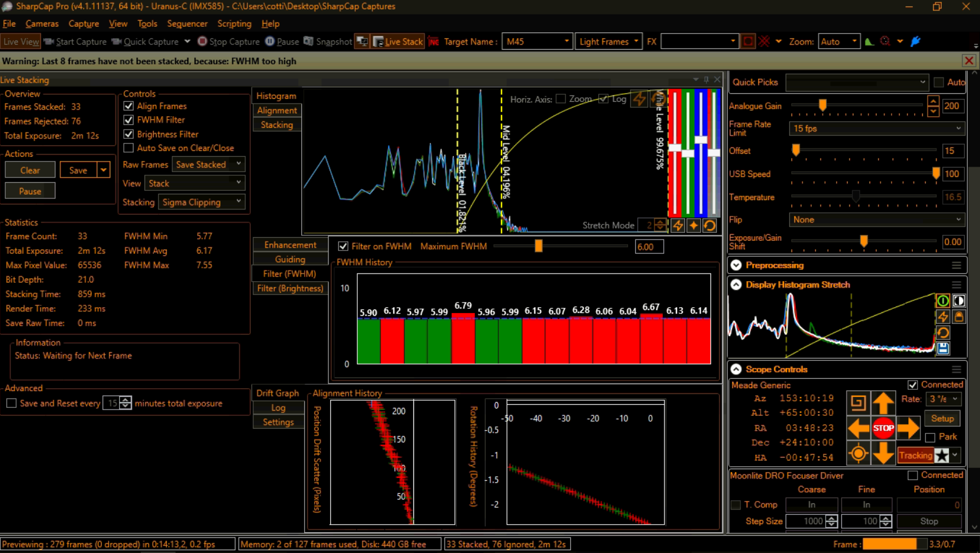Click the Maximum FWHM value field showing 6.00

pyautogui.click(x=649, y=246)
